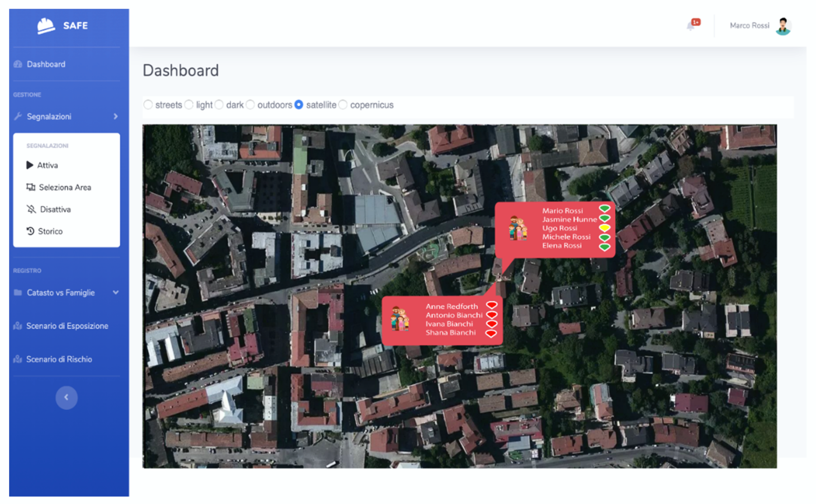Screen dimensions: 816x504
Task: Click the notification bell icon
Action: click(x=690, y=26)
